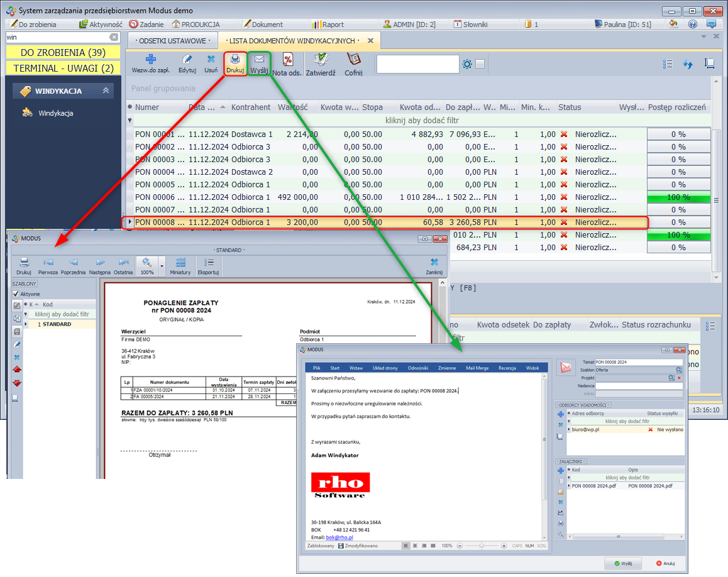The height and width of the screenshot is (577, 728).
Task: Toggle the Aktywne checkbox under Szablony
Action: (x=16, y=294)
